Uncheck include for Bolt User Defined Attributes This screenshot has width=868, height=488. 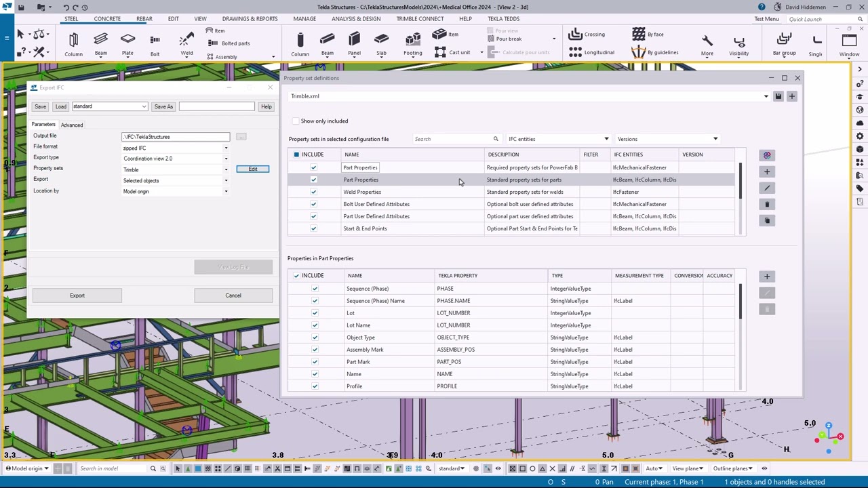[x=313, y=204]
